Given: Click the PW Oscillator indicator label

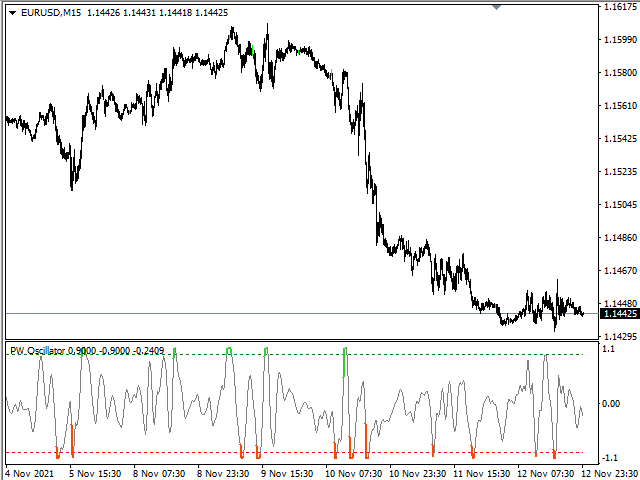Looking at the screenshot, I should [87, 351].
